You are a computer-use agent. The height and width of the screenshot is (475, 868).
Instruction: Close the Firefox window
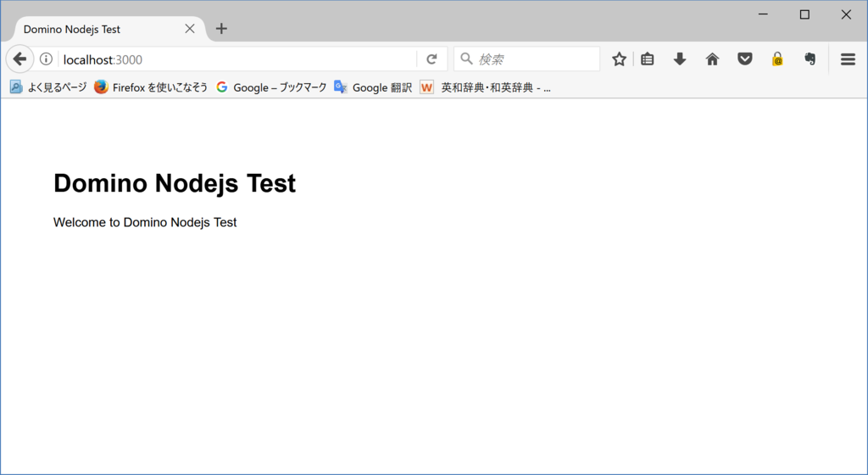click(x=847, y=14)
